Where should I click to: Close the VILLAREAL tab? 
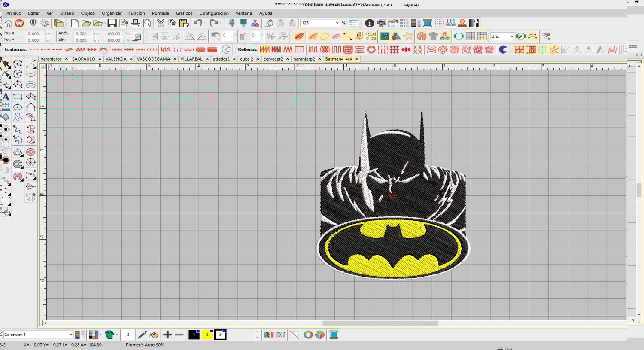(207, 59)
